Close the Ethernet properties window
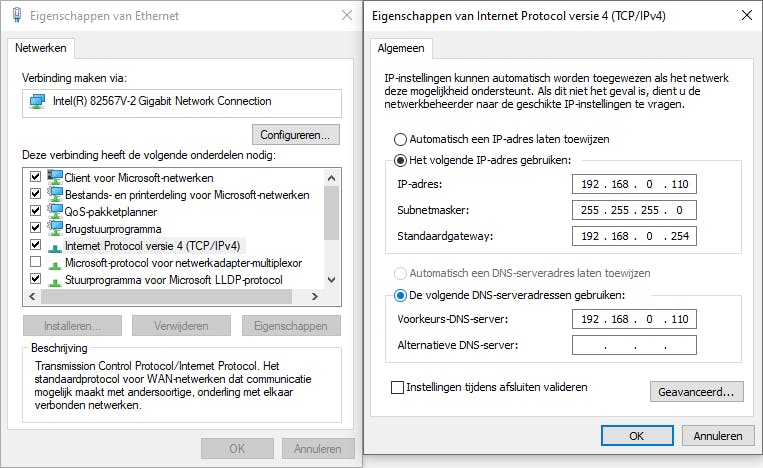 click(x=346, y=15)
